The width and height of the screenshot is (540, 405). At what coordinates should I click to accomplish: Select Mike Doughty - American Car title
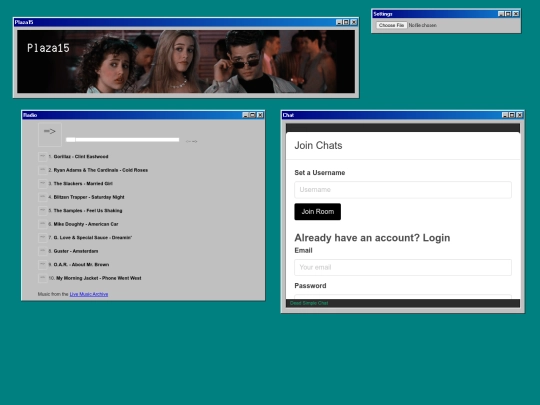pyautogui.click(x=86, y=224)
